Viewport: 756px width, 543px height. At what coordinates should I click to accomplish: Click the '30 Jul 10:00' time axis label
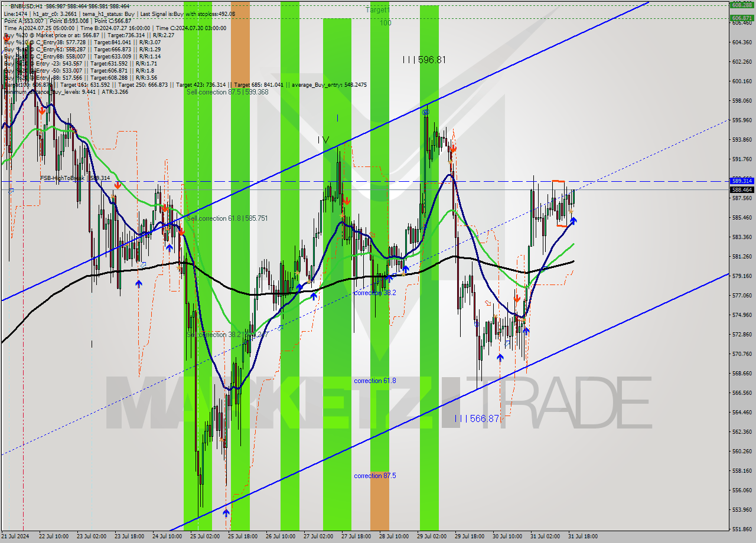507,537
